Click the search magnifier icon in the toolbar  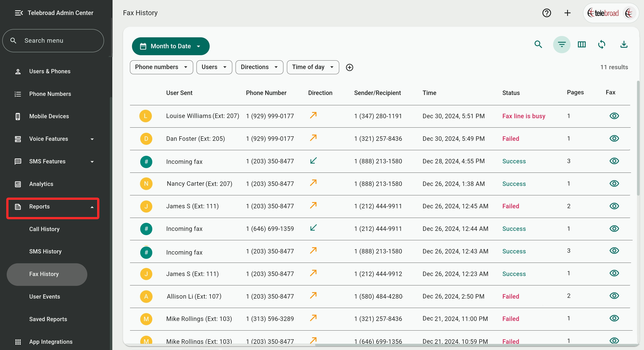coord(538,44)
